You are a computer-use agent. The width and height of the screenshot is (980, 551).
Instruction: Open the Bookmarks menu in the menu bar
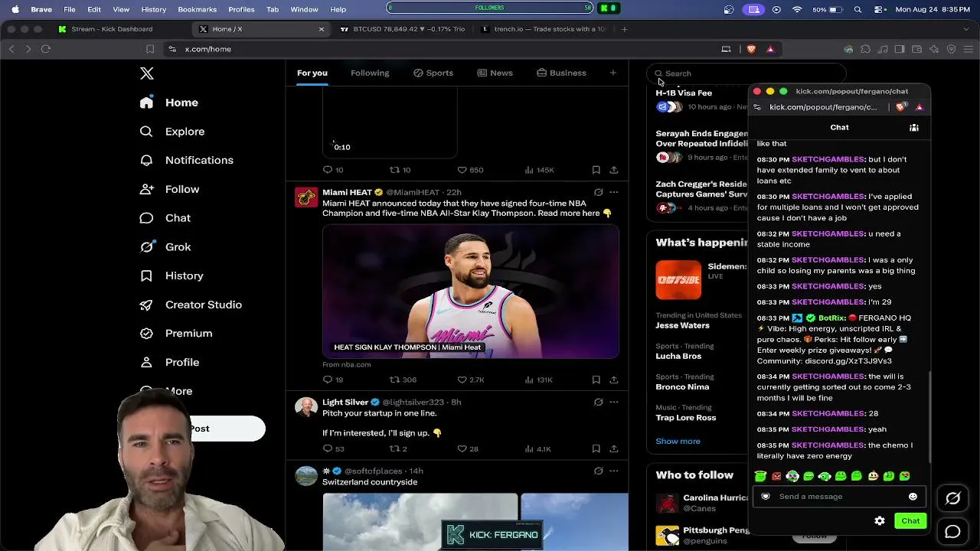[198, 9]
